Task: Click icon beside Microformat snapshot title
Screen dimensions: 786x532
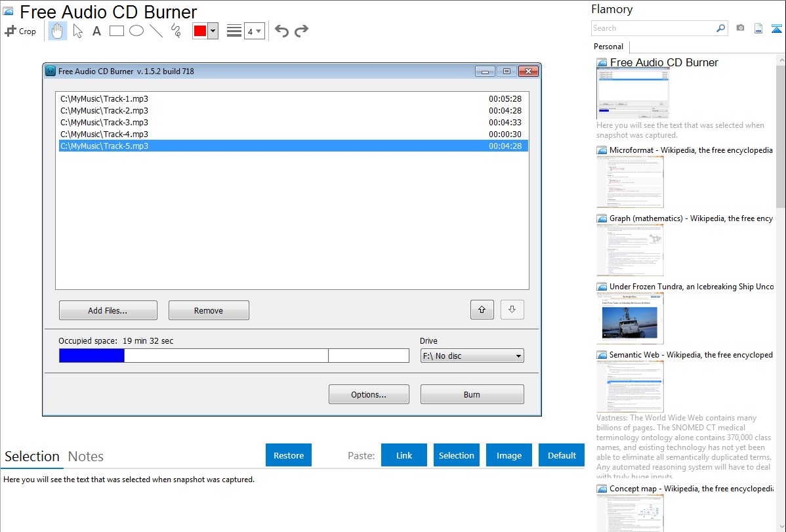Action: pyautogui.click(x=602, y=150)
